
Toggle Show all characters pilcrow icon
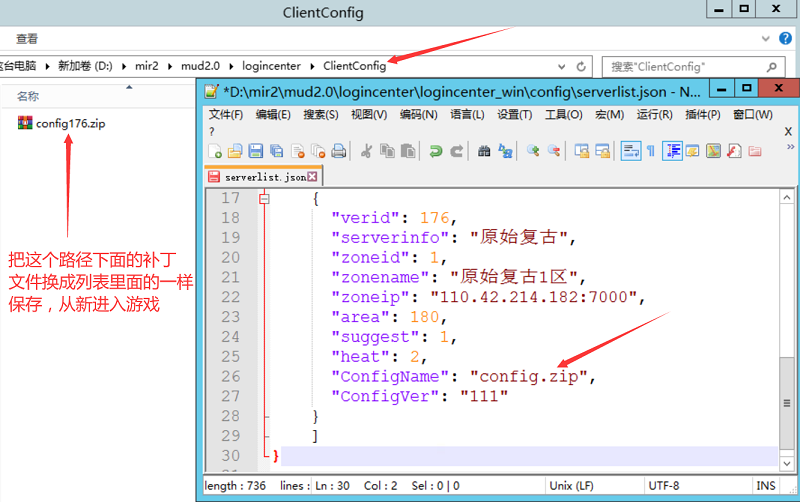click(651, 151)
